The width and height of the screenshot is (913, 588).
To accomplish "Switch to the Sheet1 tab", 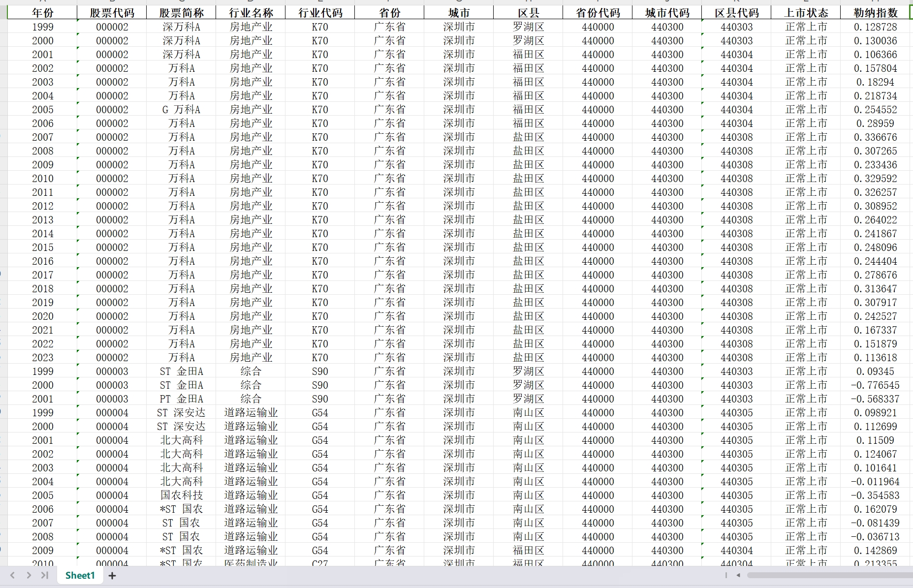I will pos(80,575).
